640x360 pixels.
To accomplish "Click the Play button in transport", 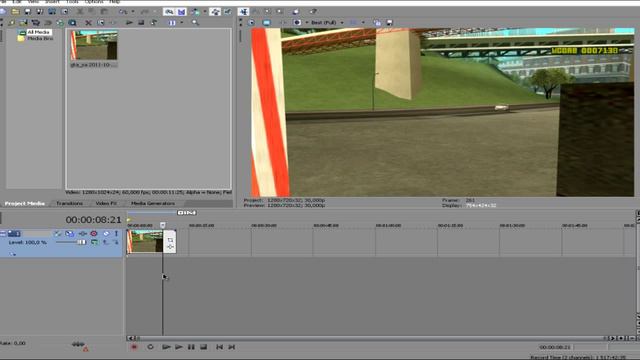I will [178, 347].
